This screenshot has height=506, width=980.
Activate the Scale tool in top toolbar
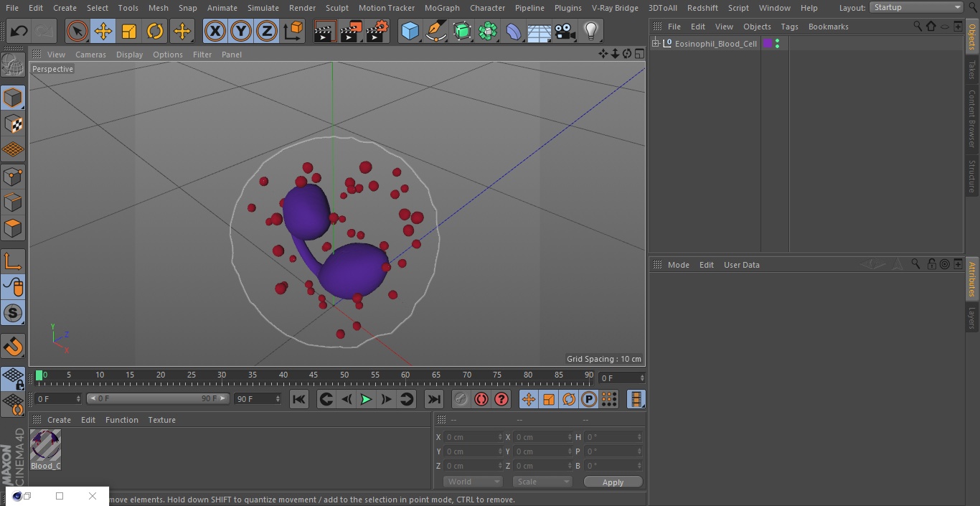(129, 31)
